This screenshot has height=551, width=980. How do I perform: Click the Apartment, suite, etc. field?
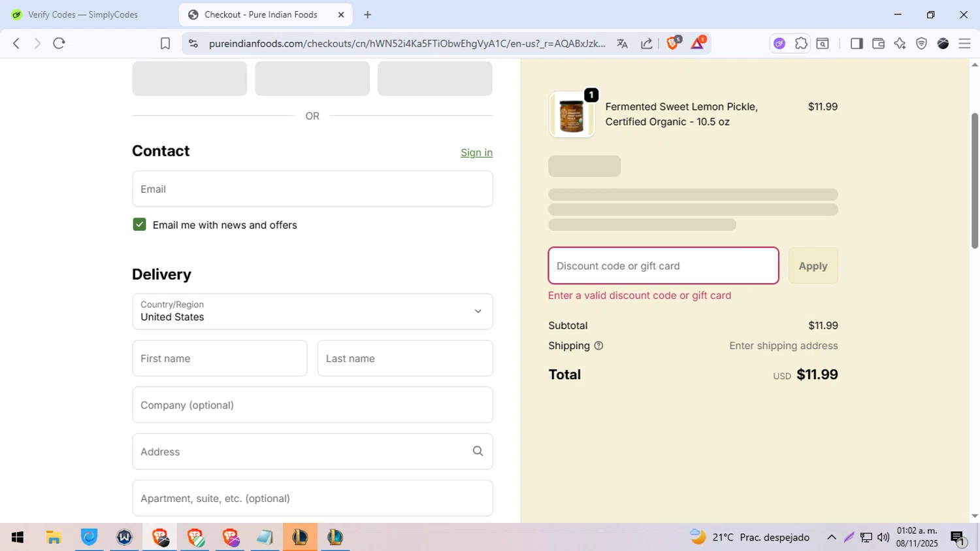coord(312,498)
